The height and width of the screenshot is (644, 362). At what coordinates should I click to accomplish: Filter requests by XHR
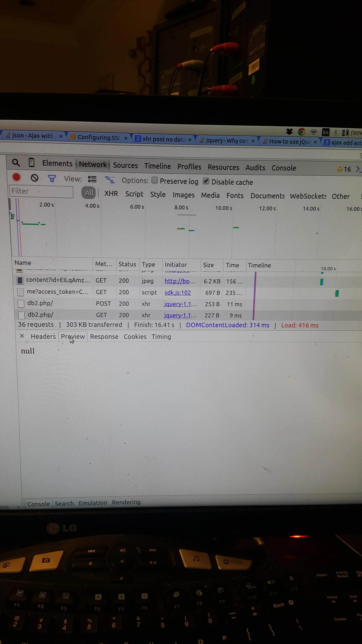(x=111, y=194)
